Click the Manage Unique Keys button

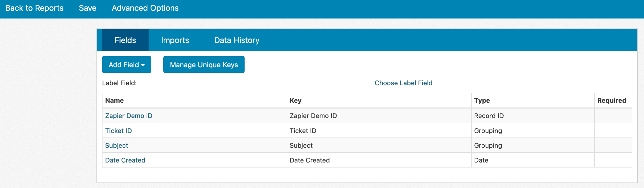[x=204, y=64]
